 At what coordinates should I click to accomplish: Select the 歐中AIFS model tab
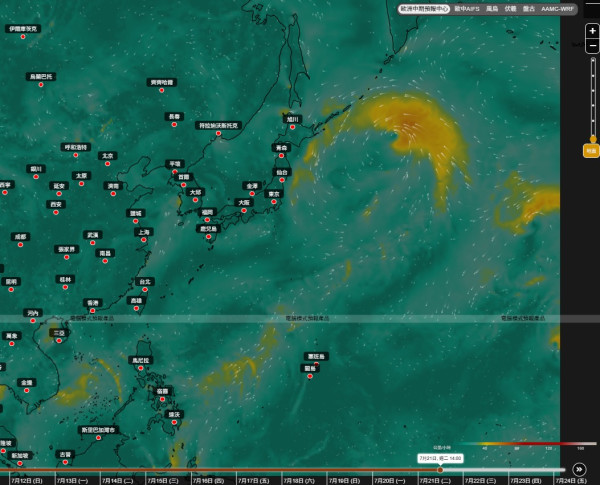tap(467, 9)
